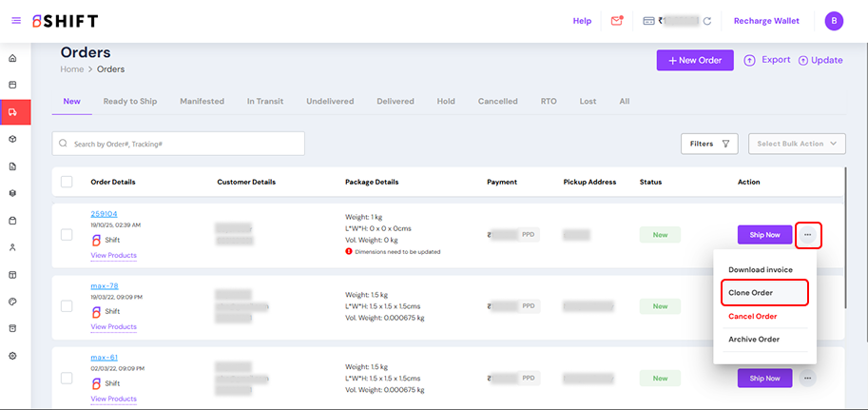Select checkbox for order max-78
This screenshot has width=868, height=410.
pos(67,306)
